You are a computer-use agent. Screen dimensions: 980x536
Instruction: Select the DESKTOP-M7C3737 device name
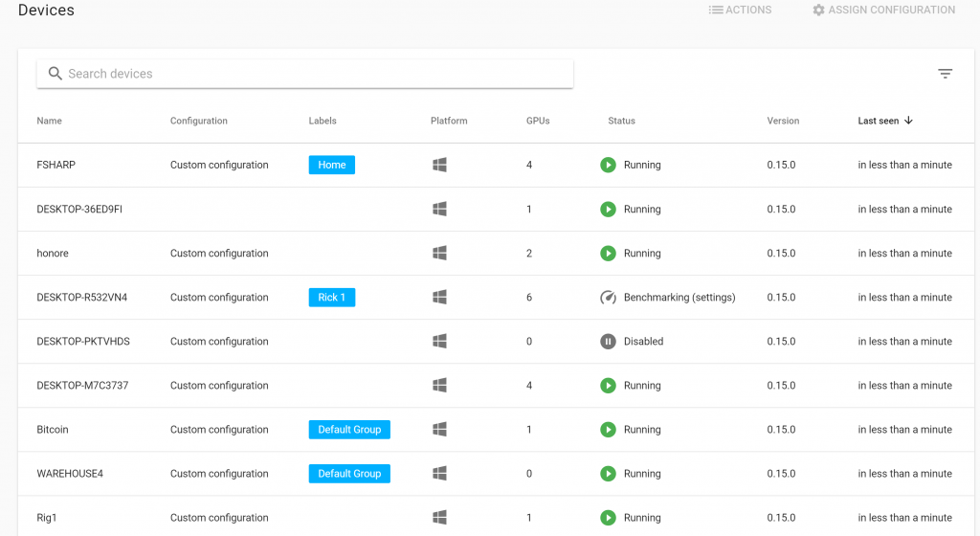click(82, 386)
